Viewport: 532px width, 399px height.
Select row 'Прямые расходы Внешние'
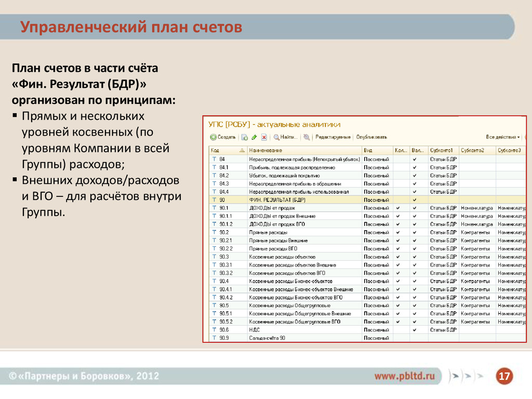[367, 241]
